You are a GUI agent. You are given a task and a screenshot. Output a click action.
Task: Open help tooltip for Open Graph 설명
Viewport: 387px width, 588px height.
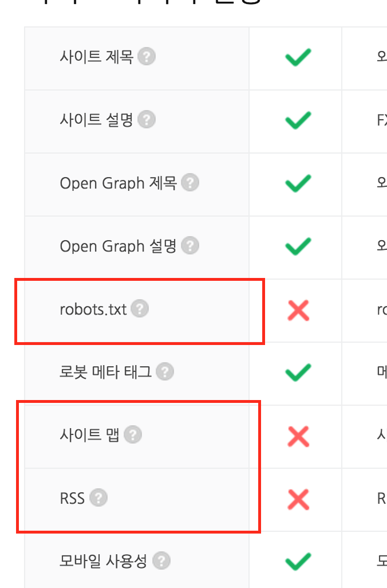190,246
